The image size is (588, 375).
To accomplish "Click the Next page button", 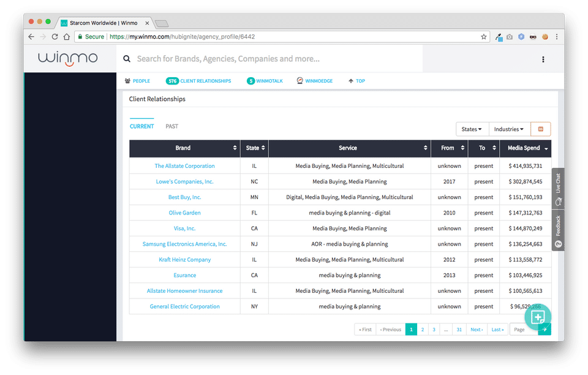I will coord(477,329).
